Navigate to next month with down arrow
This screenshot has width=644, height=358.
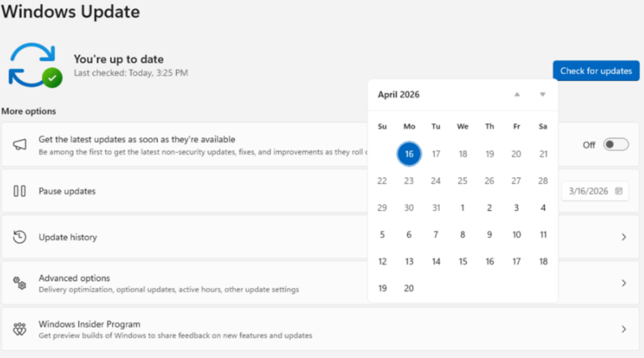point(542,95)
